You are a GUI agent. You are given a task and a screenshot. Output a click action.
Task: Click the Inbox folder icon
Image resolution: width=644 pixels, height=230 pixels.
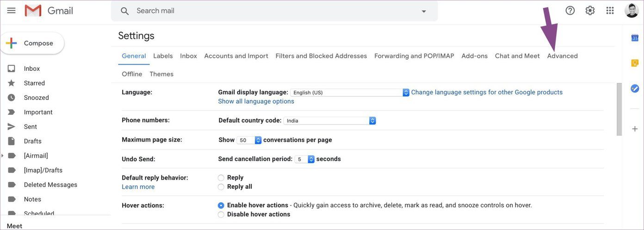12,68
